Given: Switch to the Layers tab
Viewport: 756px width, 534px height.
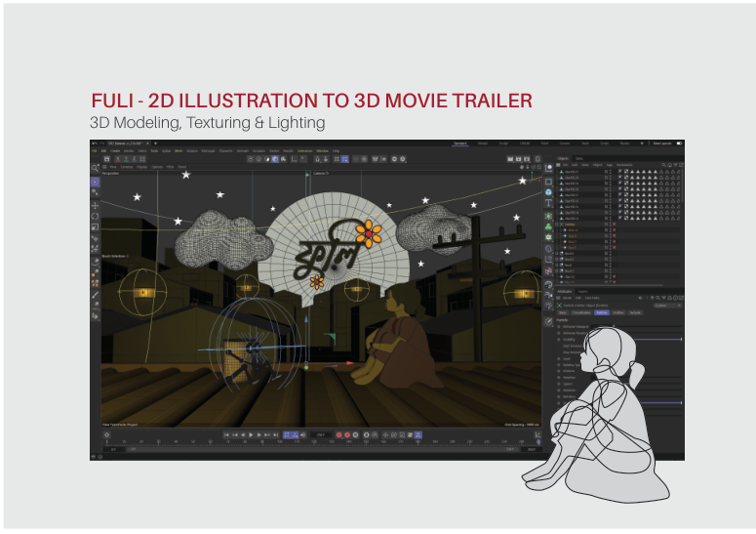Looking at the screenshot, I should [583, 291].
